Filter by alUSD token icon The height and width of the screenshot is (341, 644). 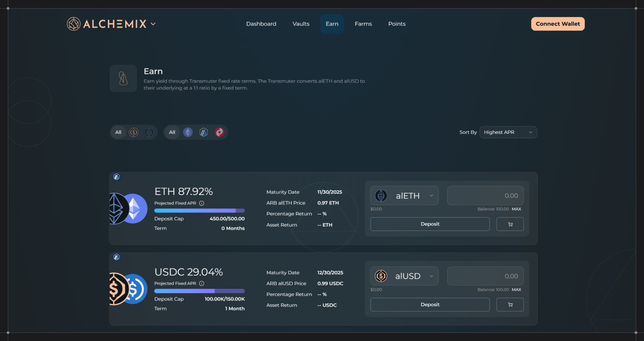pyautogui.click(x=134, y=132)
